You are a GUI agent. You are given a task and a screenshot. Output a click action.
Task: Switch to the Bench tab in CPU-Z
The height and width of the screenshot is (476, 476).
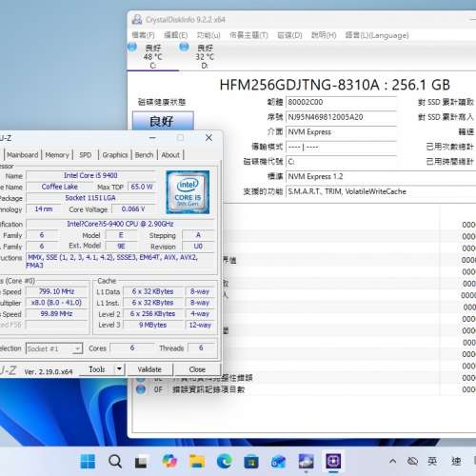point(144,155)
